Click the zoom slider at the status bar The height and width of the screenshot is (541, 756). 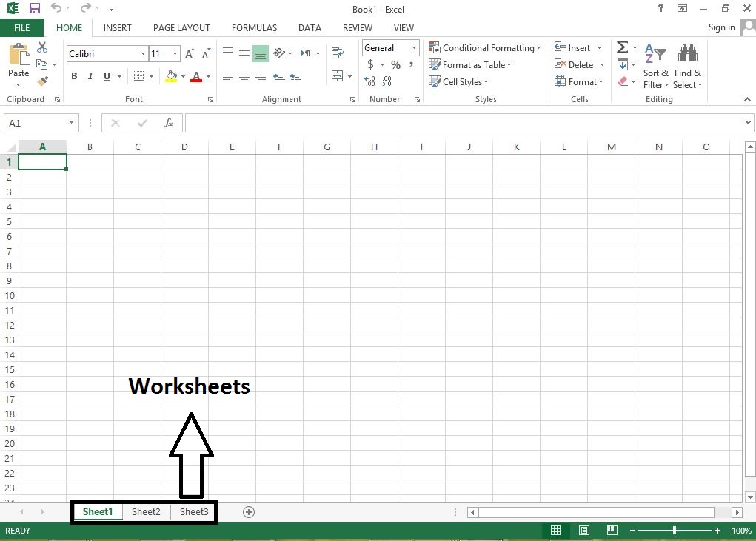point(675,530)
